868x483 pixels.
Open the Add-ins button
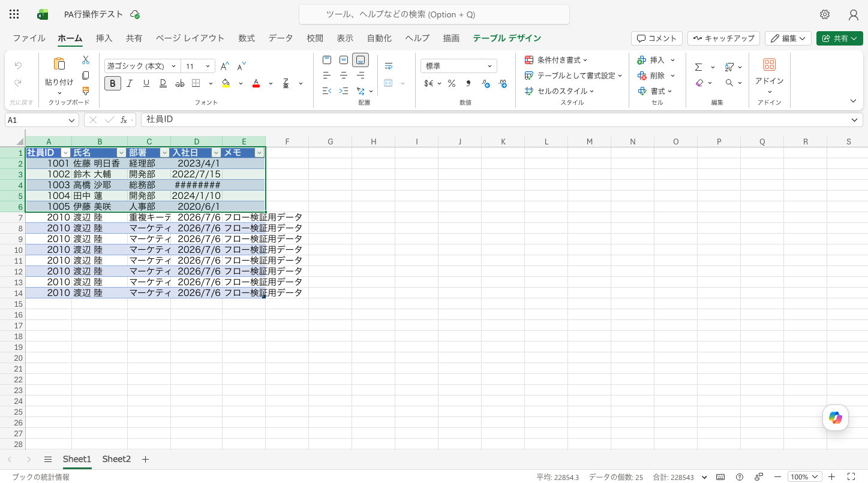(769, 73)
